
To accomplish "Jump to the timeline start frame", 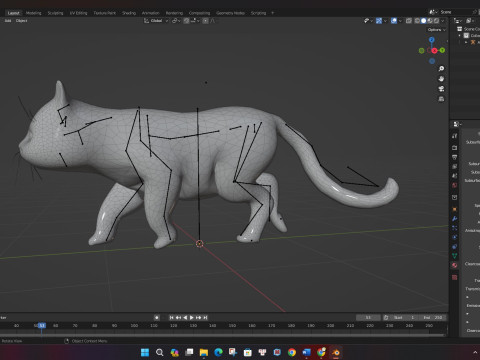I will (x=172, y=318).
